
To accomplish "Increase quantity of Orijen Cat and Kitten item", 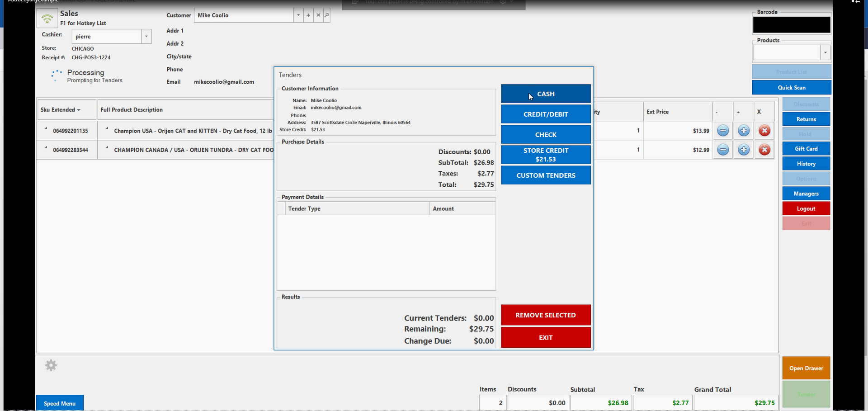I will [x=743, y=131].
